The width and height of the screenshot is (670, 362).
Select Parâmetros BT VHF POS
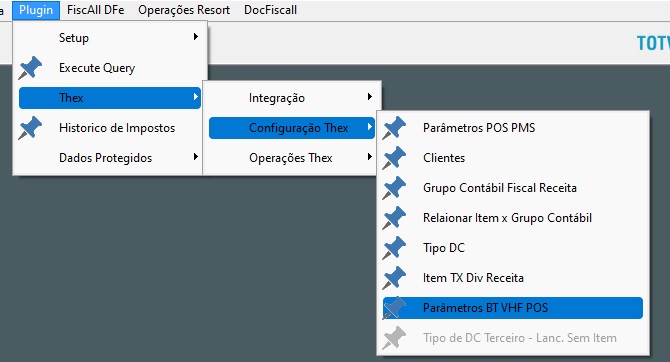[x=513, y=308]
